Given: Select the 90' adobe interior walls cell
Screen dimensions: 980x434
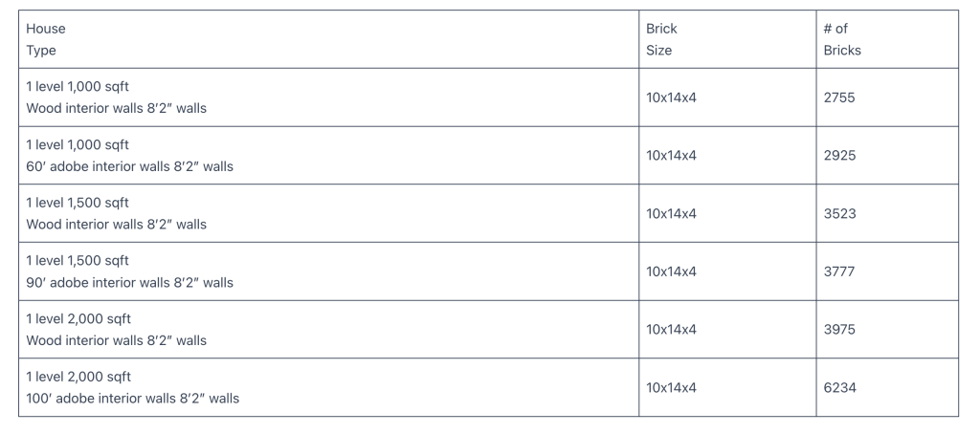Looking at the screenshot, I should point(129,271).
